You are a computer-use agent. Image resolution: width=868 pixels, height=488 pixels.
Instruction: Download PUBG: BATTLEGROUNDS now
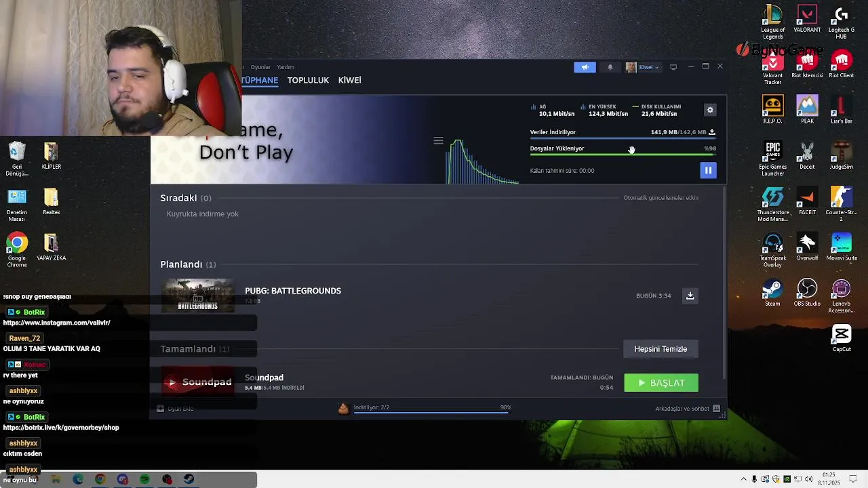pyautogui.click(x=690, y=296)
